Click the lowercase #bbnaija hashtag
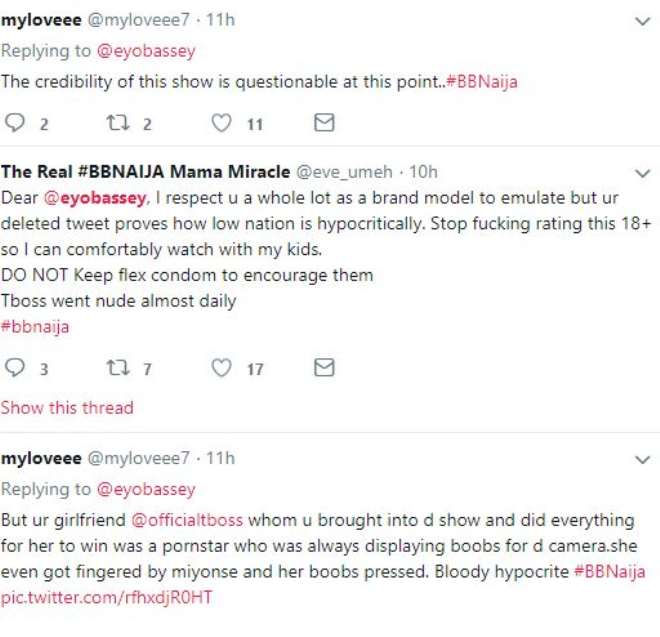 pos(35,327)
